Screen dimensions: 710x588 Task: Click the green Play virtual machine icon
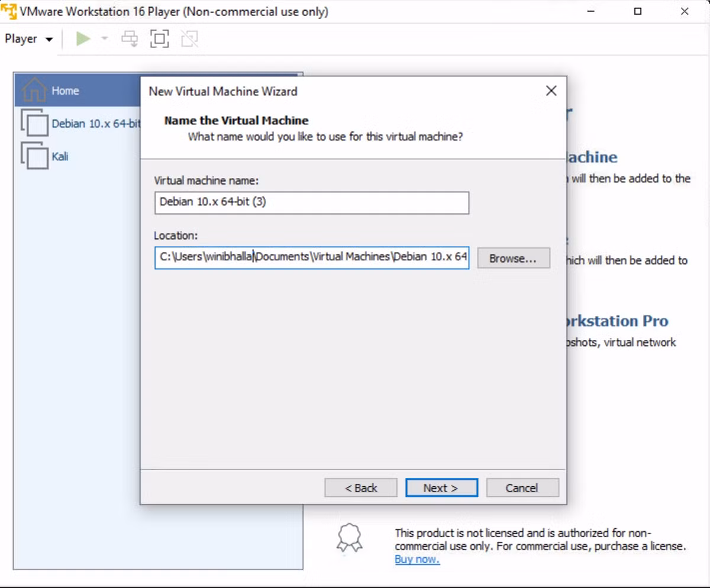point(83,39)
